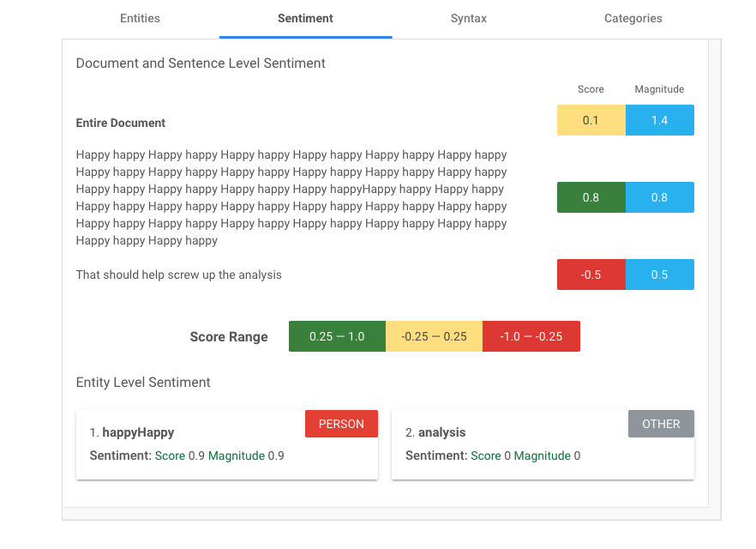The width and height of the screenshot is (756, 549).
Task: Select the Sentiment tab
Action: [x=305, y=18]
